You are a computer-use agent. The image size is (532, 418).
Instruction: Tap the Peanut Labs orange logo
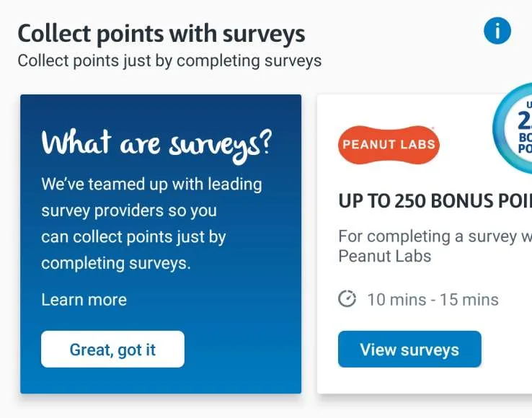tap(389, 143)
